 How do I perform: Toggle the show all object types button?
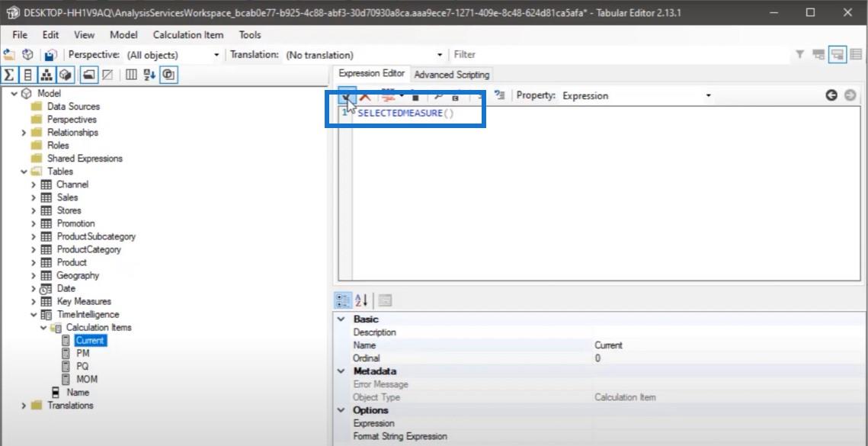(169, 74)
